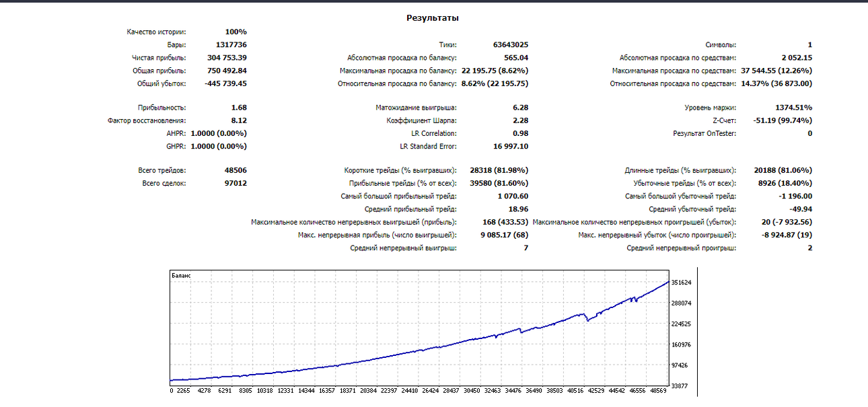Screen dimensions: 868x407
Task: Click LR Correlation value 0.98
Action: click(520, 133)
